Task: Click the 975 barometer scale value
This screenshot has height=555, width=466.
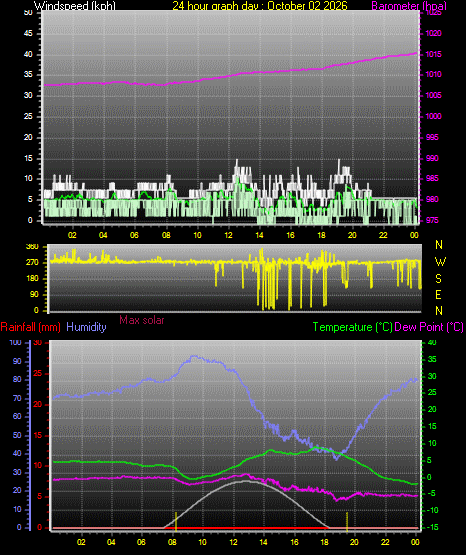Action: click(432, 220)
